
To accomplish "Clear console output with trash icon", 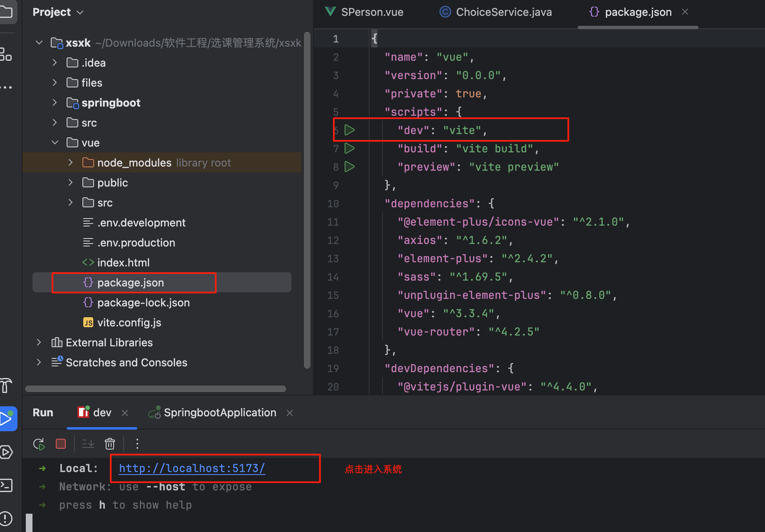I will [x=110, y=444].
